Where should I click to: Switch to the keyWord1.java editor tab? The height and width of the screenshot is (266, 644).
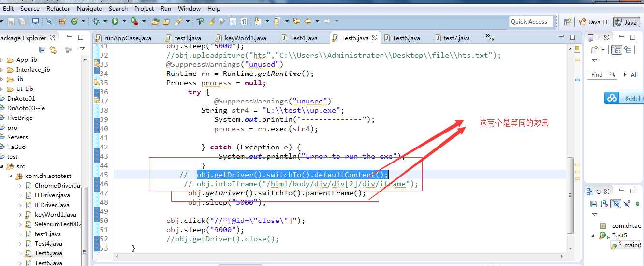point(241,38)
